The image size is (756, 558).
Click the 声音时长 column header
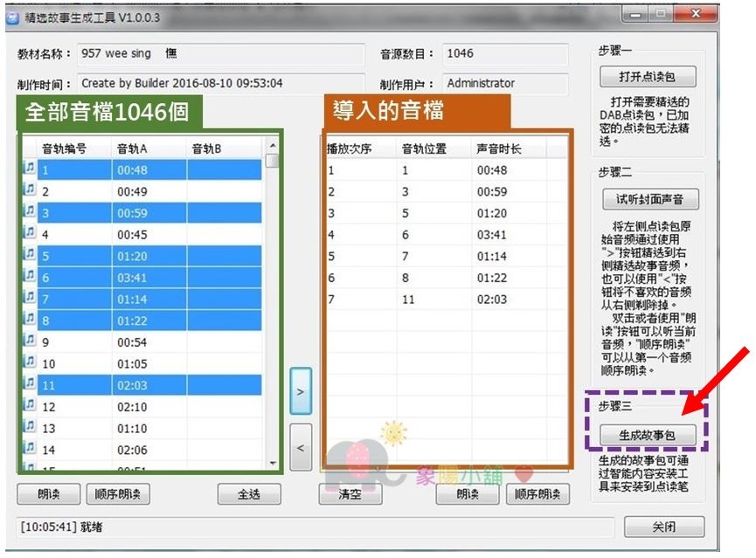pos(510,148)
